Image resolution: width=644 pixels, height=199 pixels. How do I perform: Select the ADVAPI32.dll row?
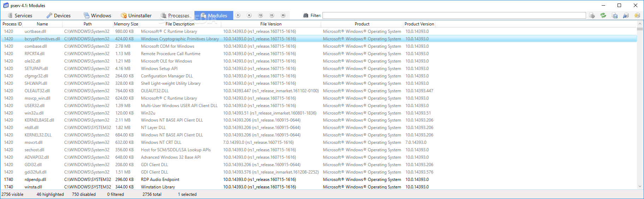[x=319, y=157]
